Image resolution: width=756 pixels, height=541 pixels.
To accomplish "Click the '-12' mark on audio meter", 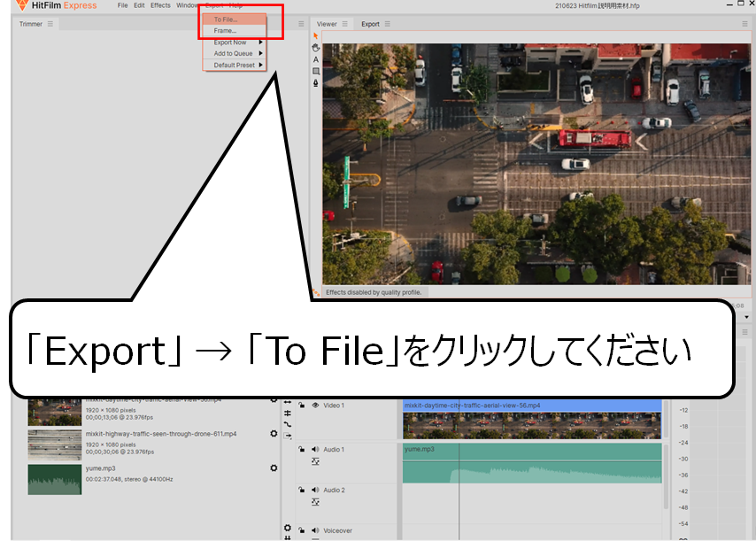I will [683, 410].
